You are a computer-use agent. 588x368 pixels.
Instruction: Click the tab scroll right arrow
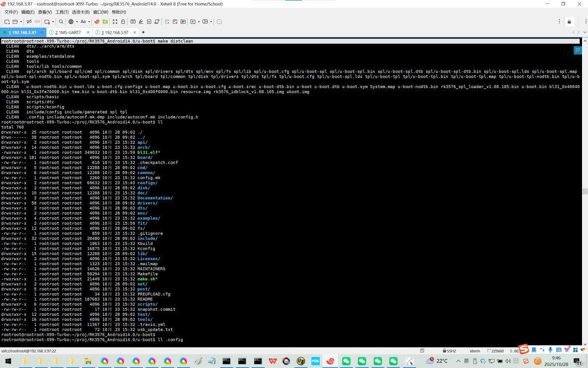pos(578,32)
